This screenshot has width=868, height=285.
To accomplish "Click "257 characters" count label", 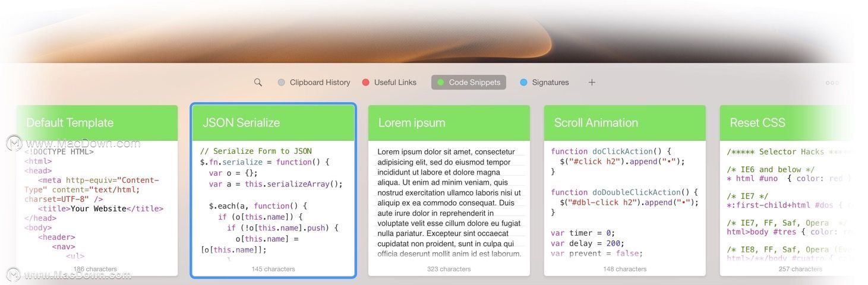I will tap(800, 269).
